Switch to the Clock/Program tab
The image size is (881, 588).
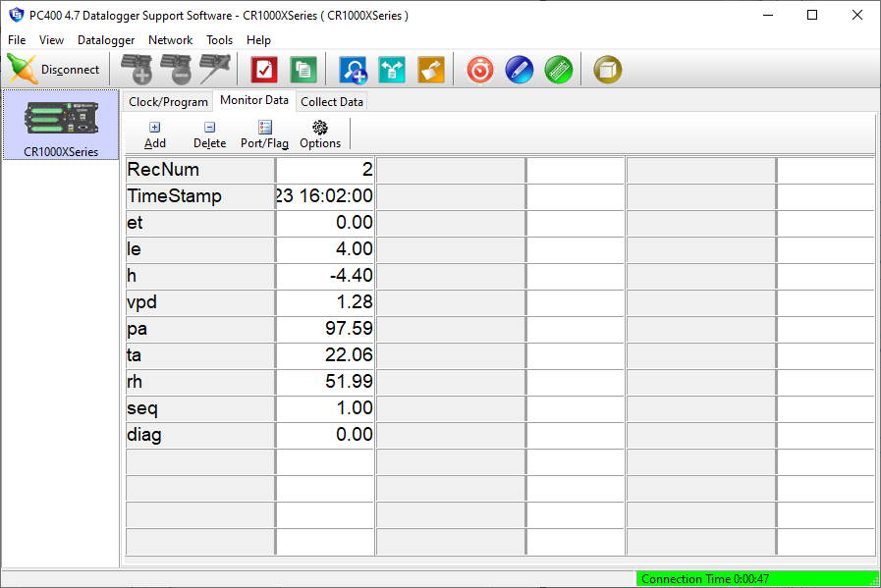[169, 102]
